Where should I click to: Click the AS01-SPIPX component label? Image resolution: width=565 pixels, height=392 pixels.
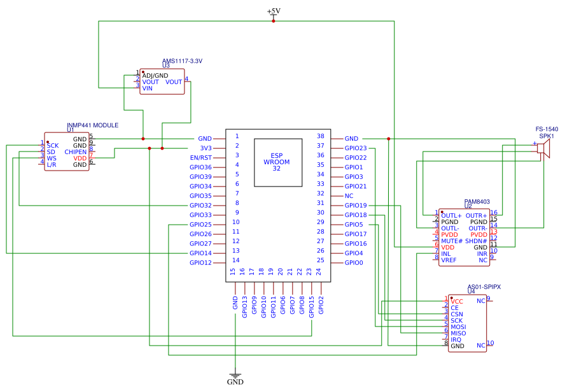484,287
